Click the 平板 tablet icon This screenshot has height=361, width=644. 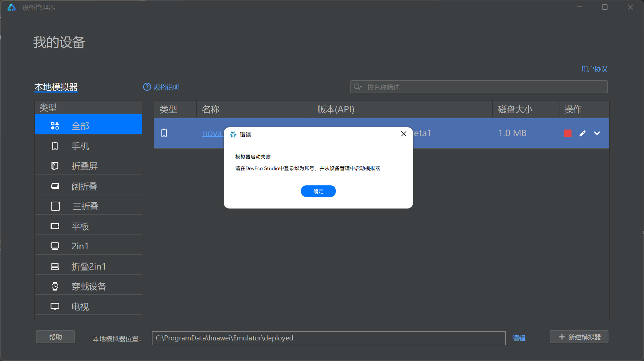pos(55,227)
